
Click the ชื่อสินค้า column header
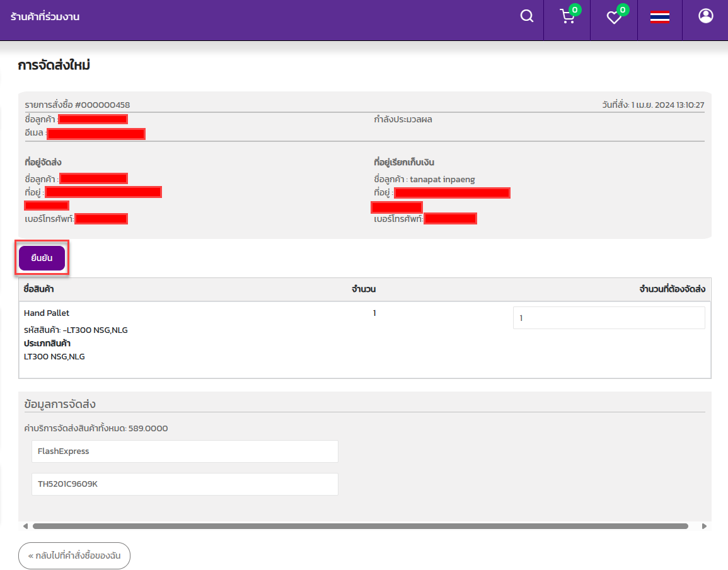(38, 289)
